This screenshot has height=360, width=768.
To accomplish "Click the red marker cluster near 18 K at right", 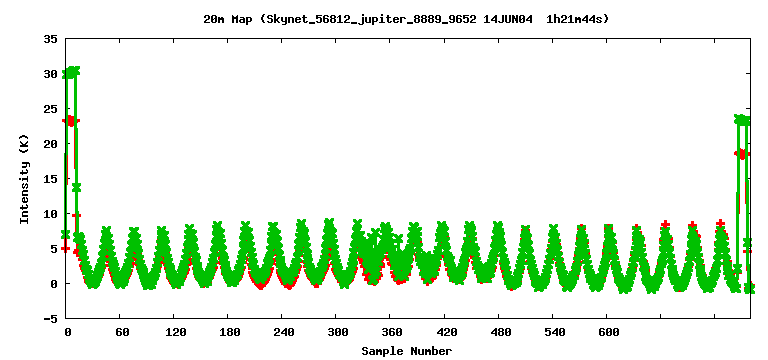I will pyautogui.click(x=743, y=154).
